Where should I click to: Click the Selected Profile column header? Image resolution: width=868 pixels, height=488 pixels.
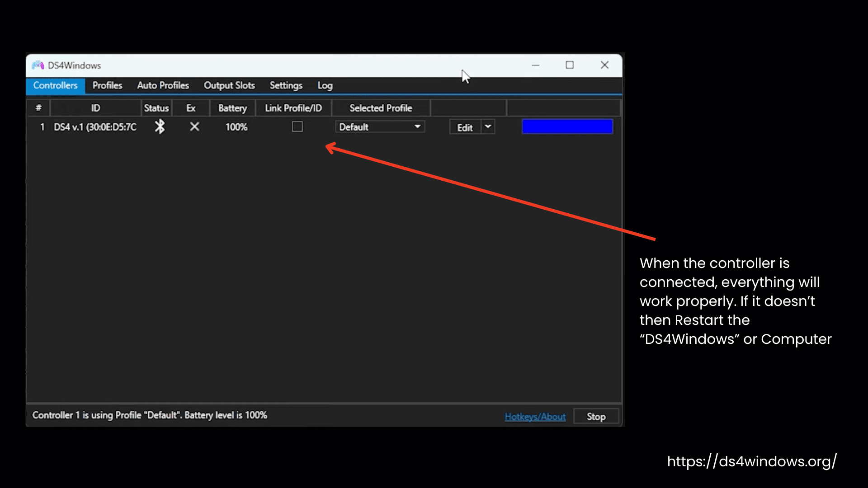pos(381,108)
